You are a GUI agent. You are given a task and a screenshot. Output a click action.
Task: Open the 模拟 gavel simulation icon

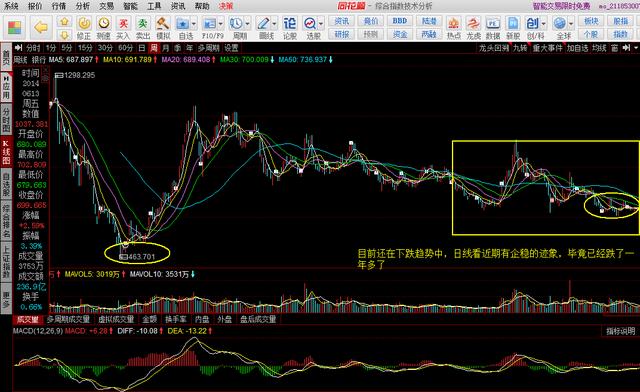[163, 28]
